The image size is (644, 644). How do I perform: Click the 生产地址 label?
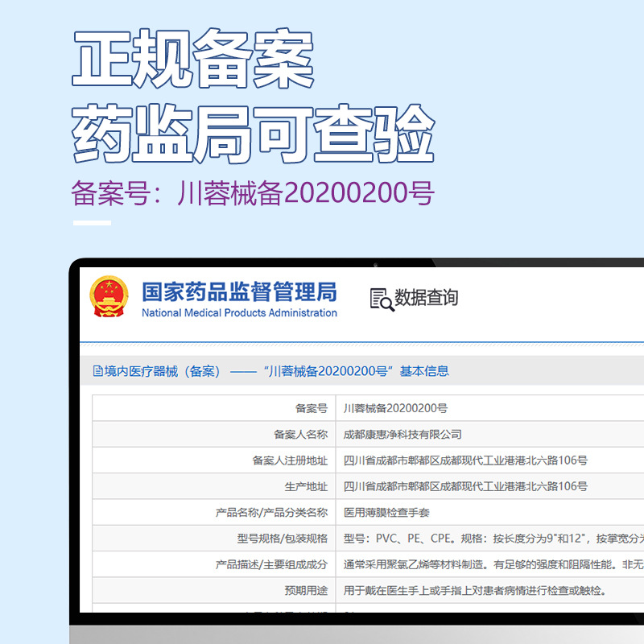pos(306,487)
